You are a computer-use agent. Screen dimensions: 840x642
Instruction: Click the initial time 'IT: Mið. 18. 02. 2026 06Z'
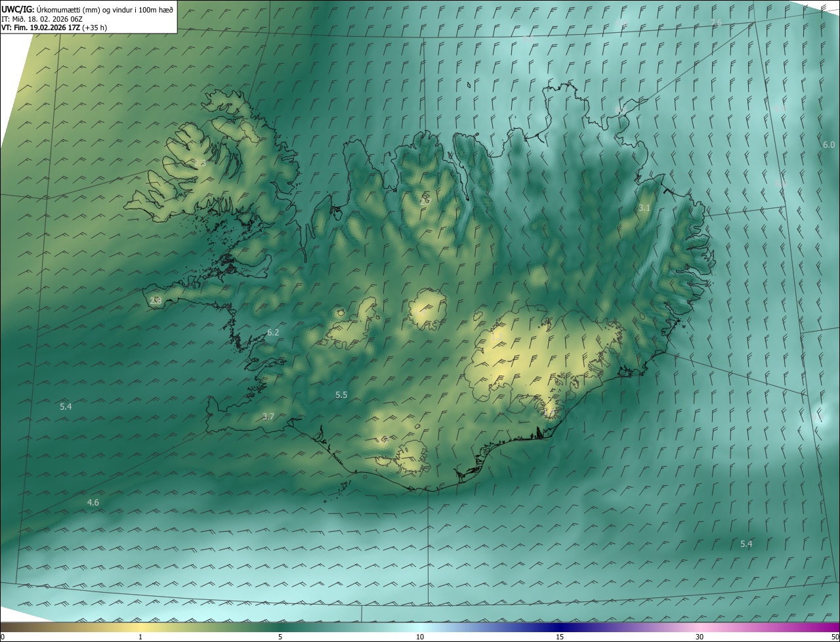41,18
